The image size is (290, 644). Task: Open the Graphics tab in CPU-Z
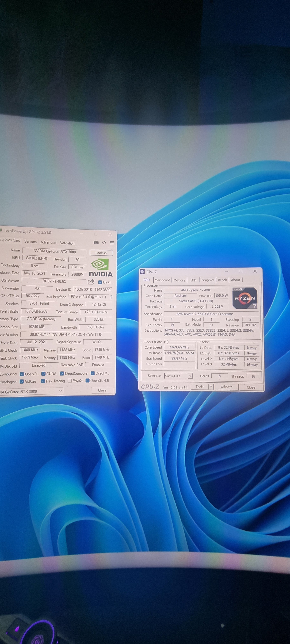coord(208,280)
